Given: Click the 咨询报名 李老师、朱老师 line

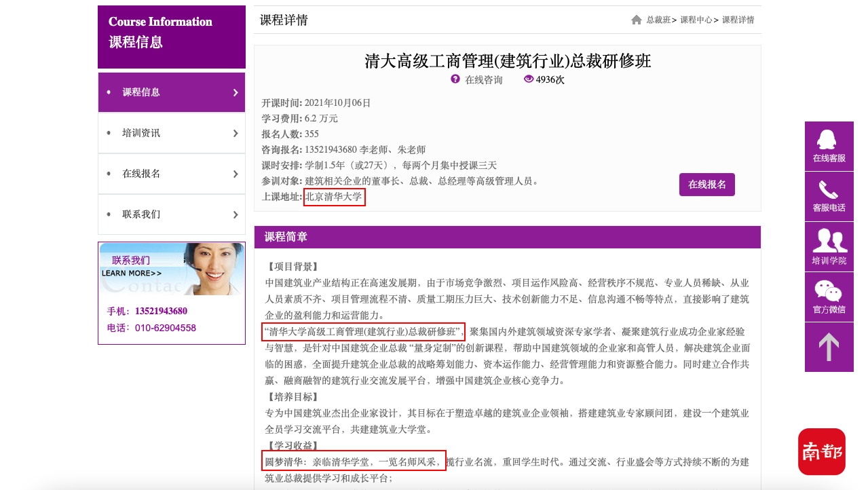Looking at the screenshot, I should [344, 150].
